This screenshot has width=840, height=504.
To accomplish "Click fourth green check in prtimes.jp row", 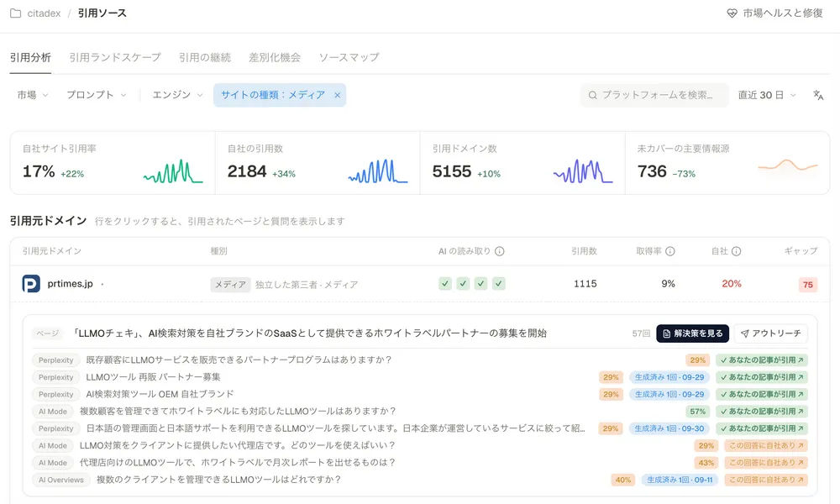I will click(x=499, y=284).
